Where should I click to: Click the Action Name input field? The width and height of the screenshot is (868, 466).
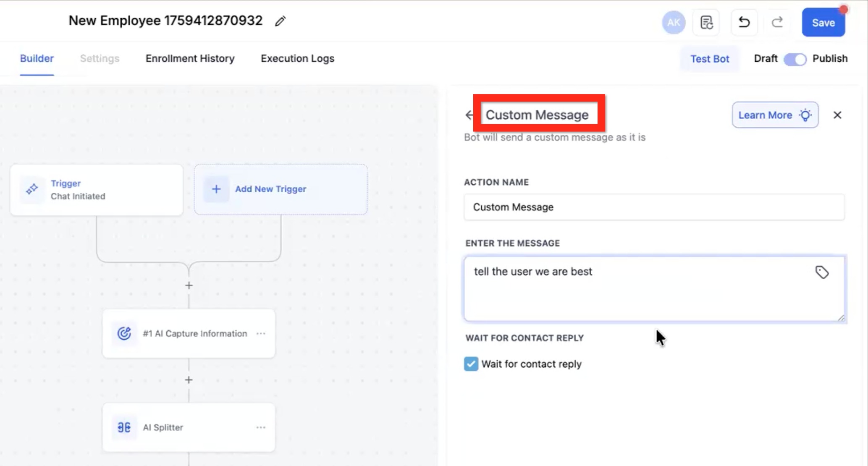[653, 207]
